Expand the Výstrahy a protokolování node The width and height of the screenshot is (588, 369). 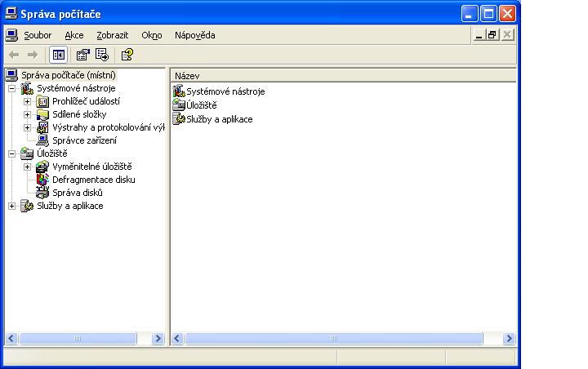pos(28,127)
